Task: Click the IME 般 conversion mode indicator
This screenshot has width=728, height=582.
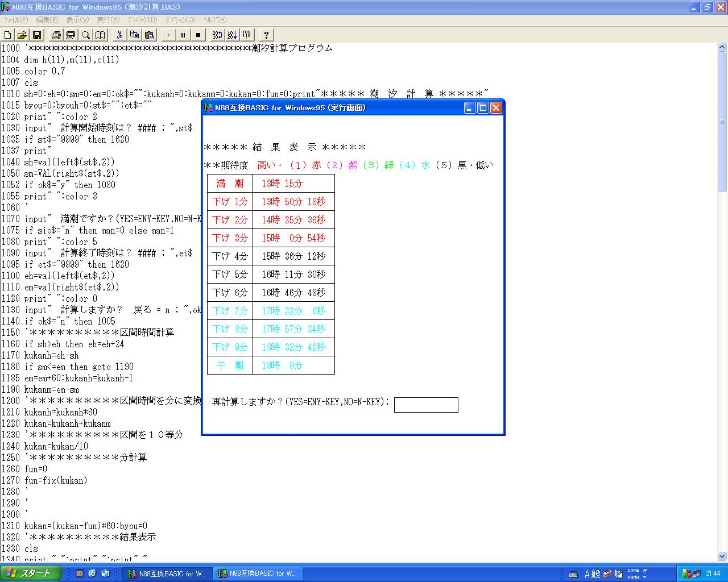Action: 596,574
